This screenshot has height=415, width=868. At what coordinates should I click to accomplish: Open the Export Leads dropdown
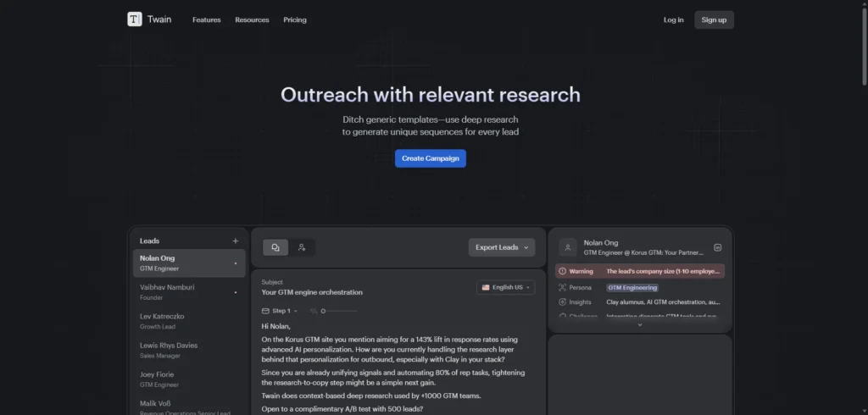(502, 247)
